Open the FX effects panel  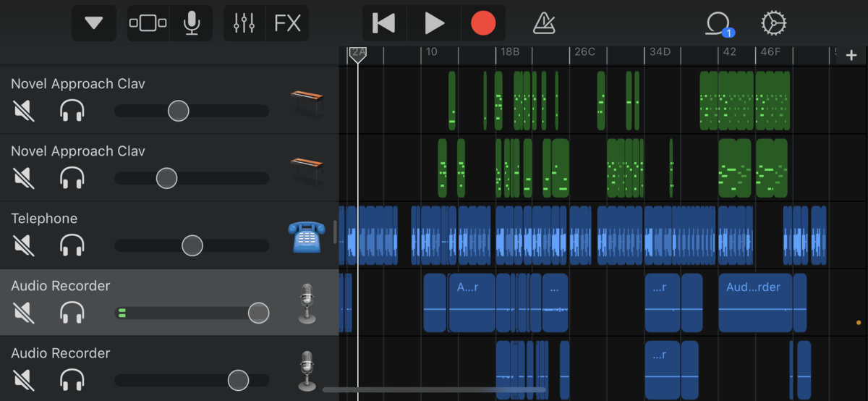(287, 23)
